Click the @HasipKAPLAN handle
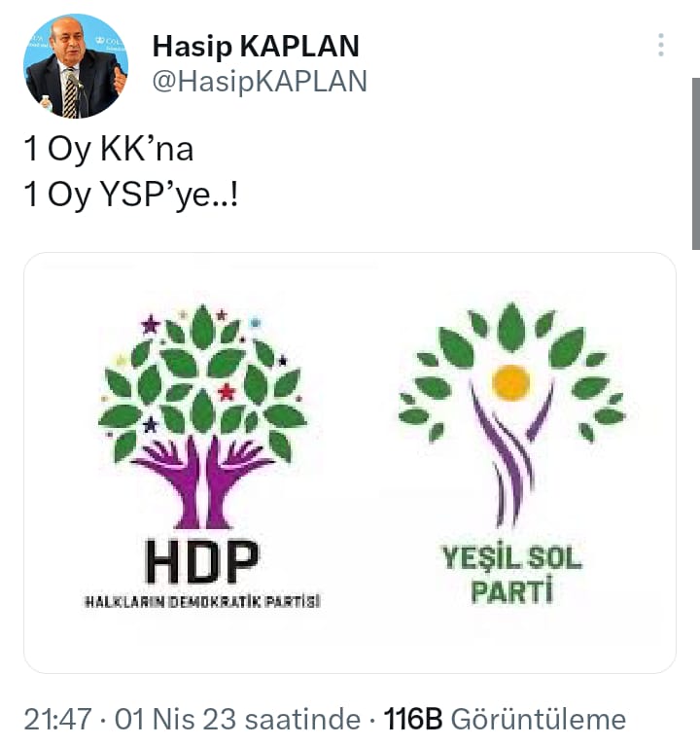The height and width of the screenshot is (746, 700). pos(260,82)
